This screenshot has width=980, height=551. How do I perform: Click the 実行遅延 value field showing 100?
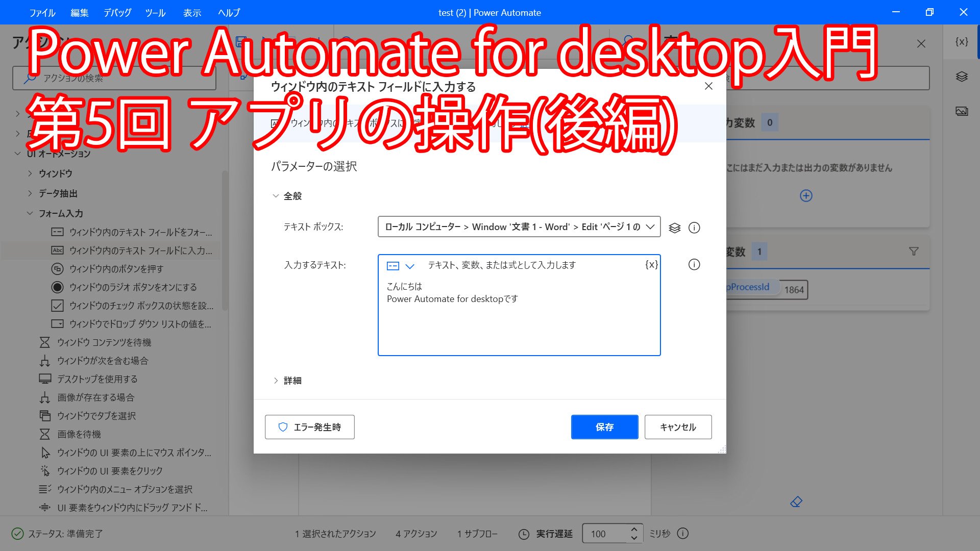coord(606,534)
